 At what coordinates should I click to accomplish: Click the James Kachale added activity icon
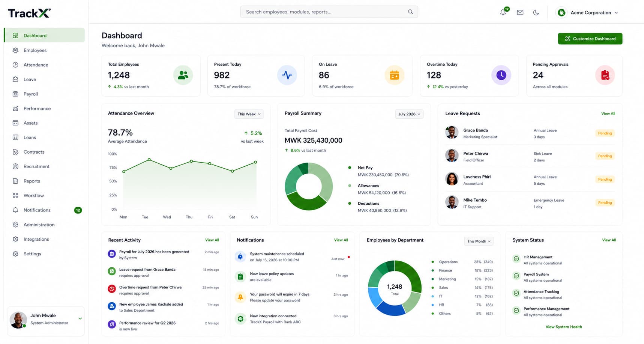(x=112, y=306)
